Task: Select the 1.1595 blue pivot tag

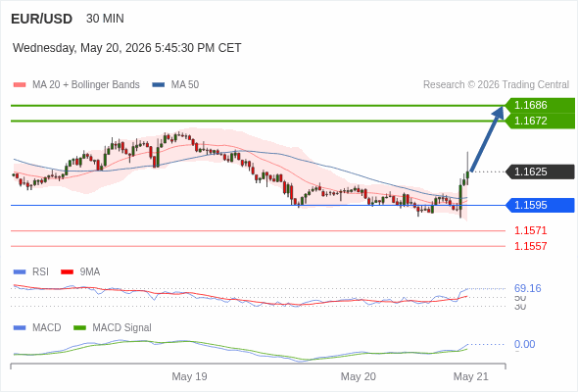Action: tap(540, 205)
